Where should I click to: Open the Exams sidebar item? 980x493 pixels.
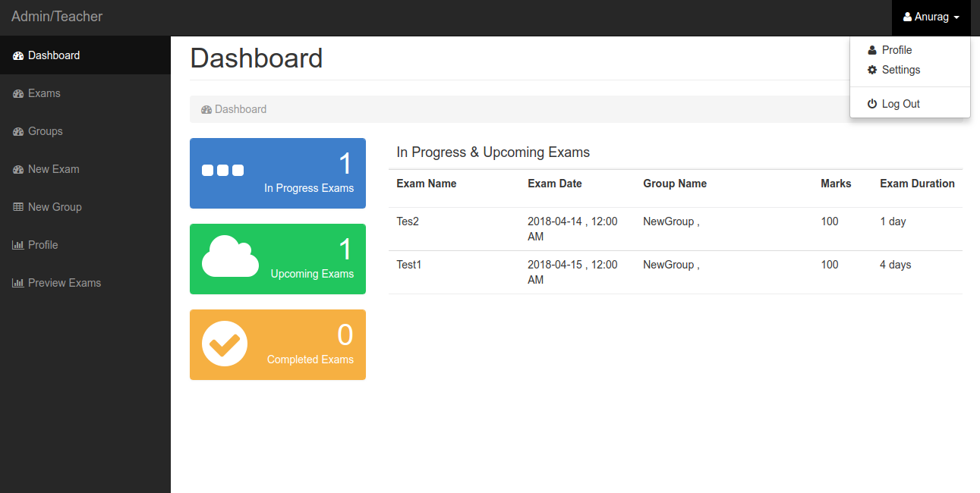tap(85, 93)
